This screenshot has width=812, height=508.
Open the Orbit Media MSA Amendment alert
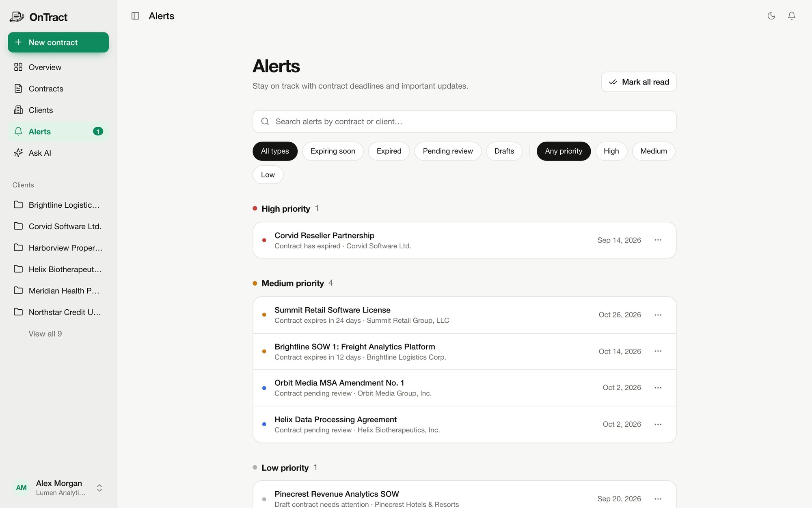point(464,388)
